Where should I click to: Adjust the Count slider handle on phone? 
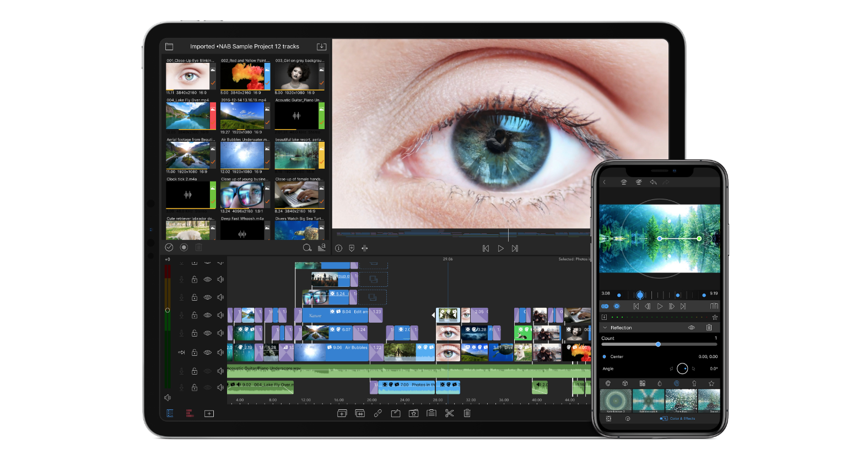658,344
